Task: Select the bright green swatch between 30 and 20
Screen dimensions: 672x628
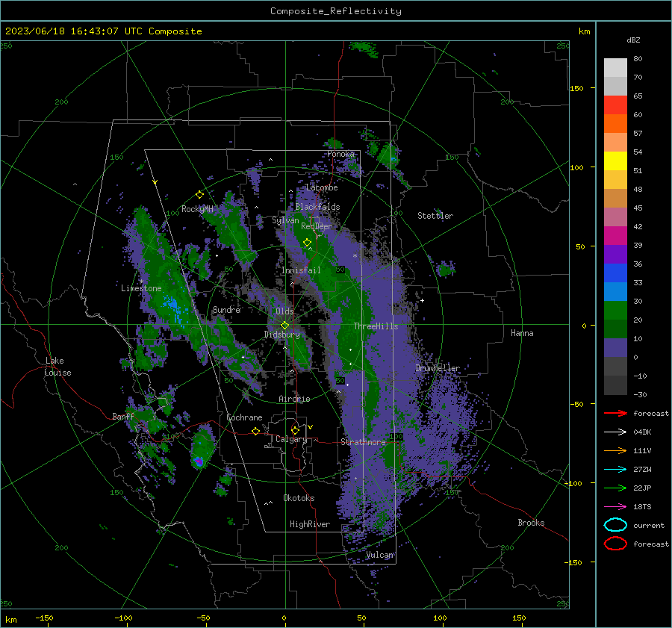Action: [x=615, y=311]
